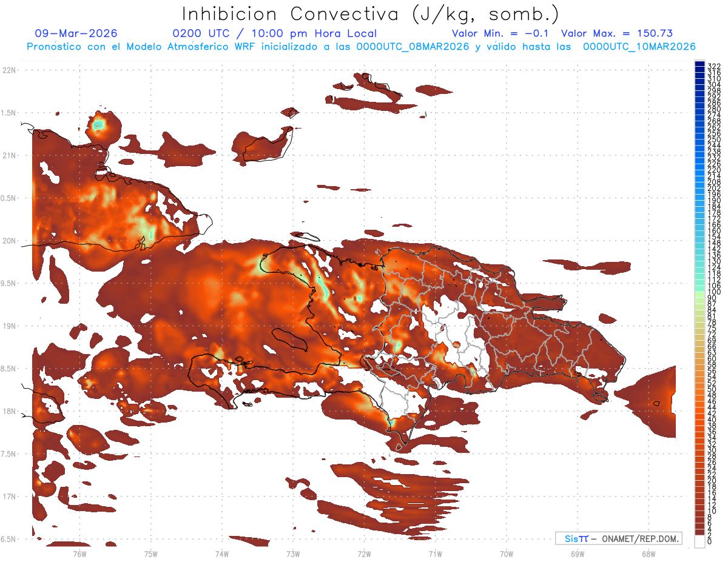The image size is (728, 562).
Task: Click the '76W' longitude label
Action: 79,554
